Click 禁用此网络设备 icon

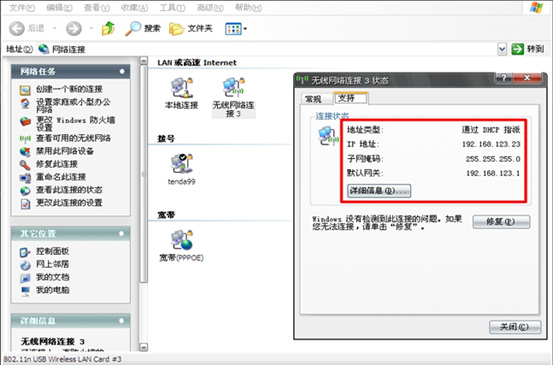point(25,152)
